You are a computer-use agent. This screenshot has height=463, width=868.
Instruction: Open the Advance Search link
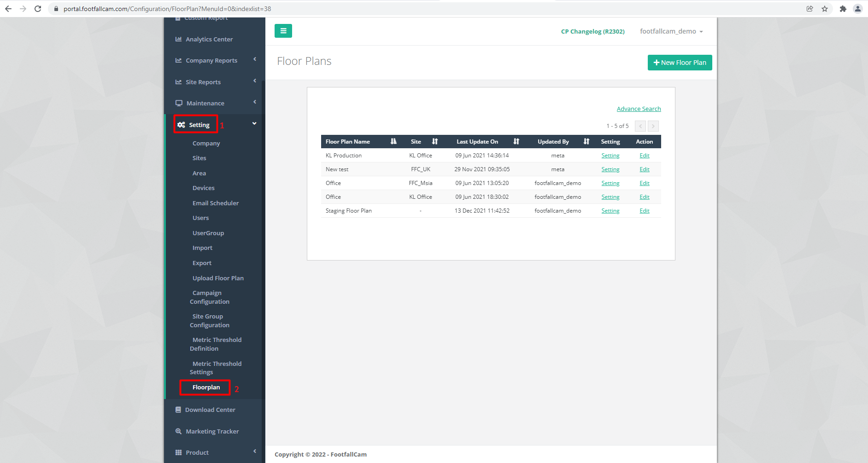pos(639,109)
